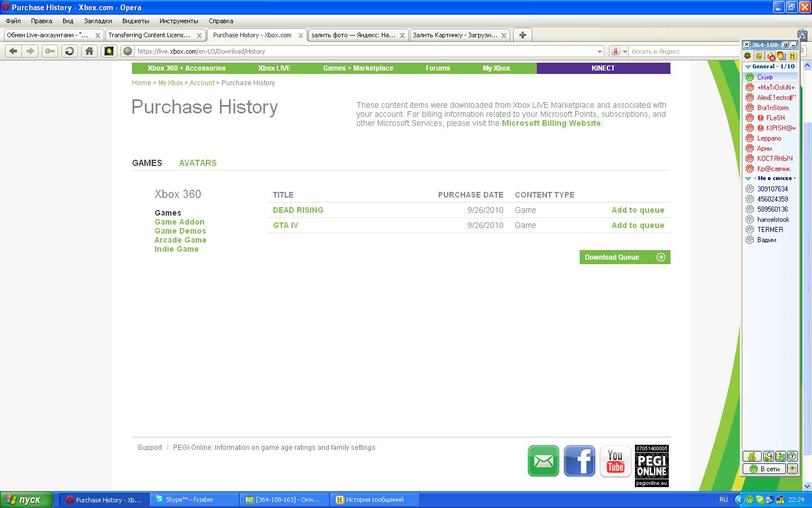Viewport: 812px width, 508px height.
Task: Open QIP status menu 'В сети'
Action: [765, 468]
